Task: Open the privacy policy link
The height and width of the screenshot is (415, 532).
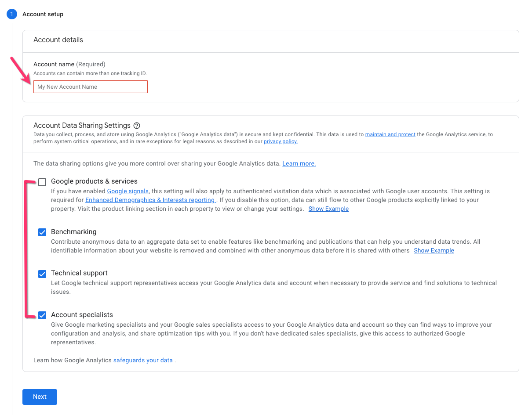Action: click(x=281, y=141)
